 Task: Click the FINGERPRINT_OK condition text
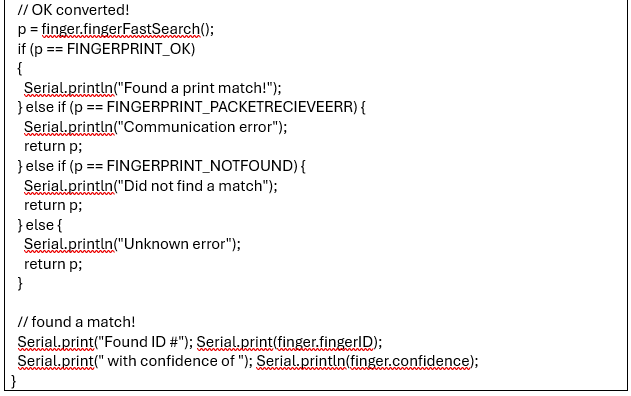[130, 49]
